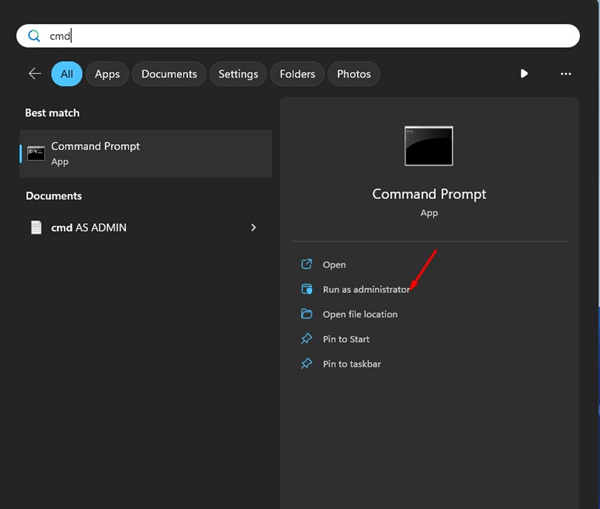Switch to the Apps filter tab

point(107,74)
